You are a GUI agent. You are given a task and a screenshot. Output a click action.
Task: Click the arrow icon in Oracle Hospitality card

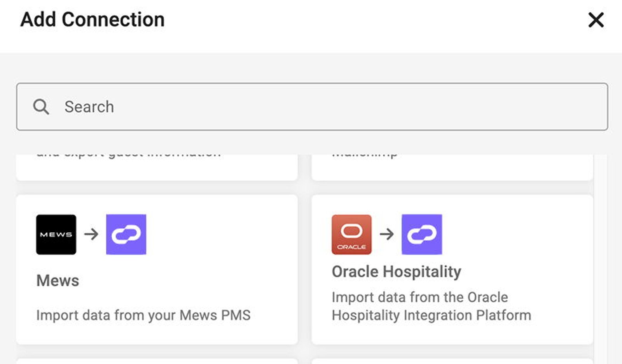[386, 234]
